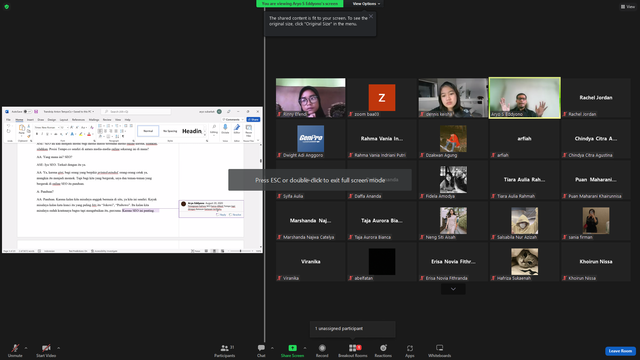This screenshot has height=360, width=640.
Task: Click the text highlight color marker in Word
Action: click(x=80, y=134)
